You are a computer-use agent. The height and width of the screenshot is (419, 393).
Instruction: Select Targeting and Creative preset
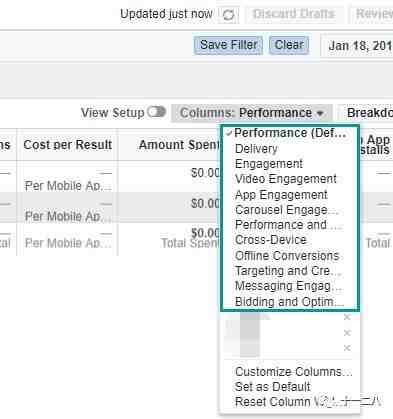[288, 271]
